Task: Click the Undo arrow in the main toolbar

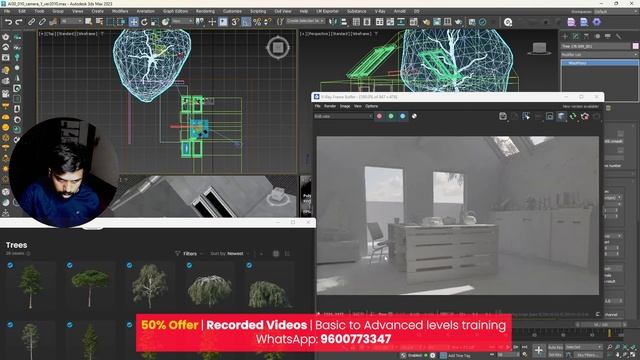Action: pyautogui.click(x=8, y=22)
